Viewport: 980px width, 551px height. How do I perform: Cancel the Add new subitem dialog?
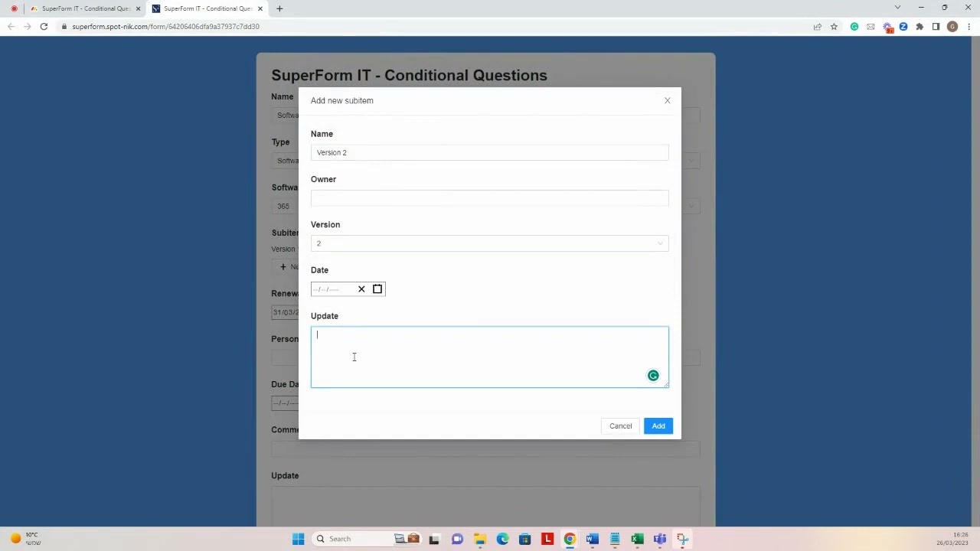620,425
